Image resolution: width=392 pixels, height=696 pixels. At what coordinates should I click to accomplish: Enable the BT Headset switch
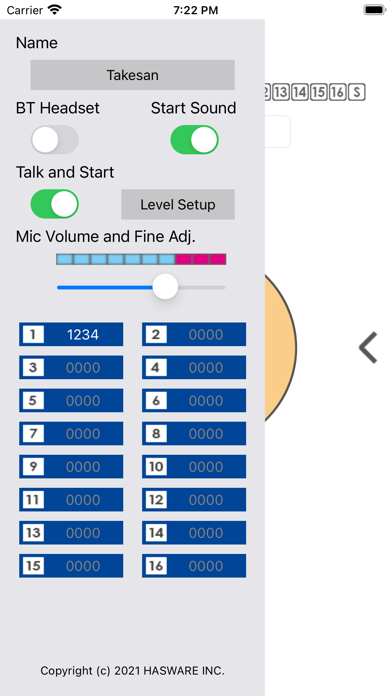(x=55, y=139)
